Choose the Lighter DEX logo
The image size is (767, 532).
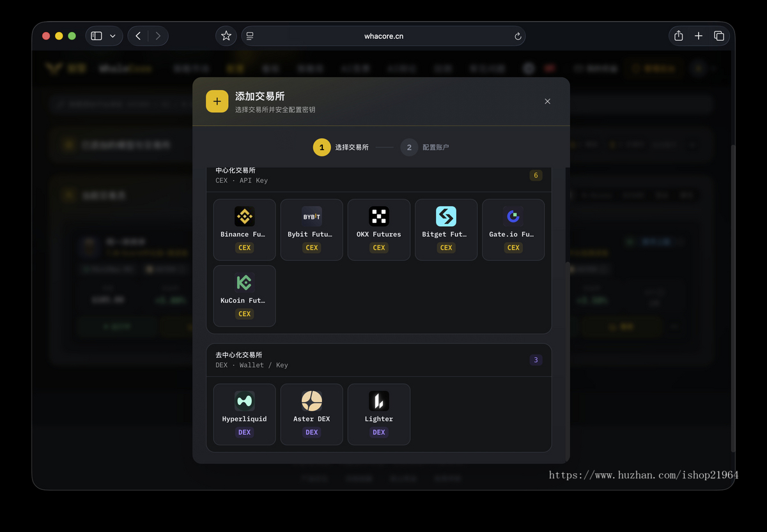(379, 401)
